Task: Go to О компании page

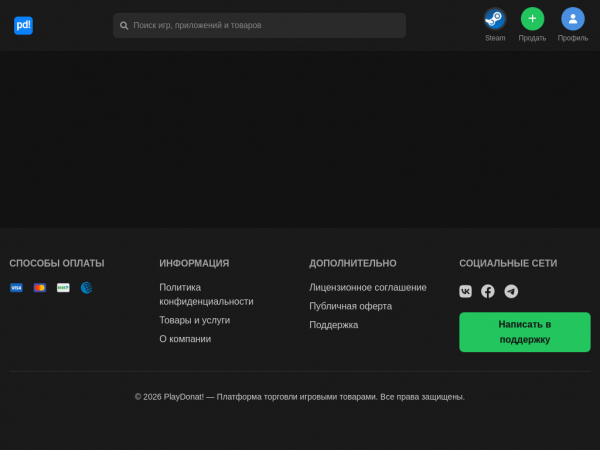Action: tap(185, 339)
